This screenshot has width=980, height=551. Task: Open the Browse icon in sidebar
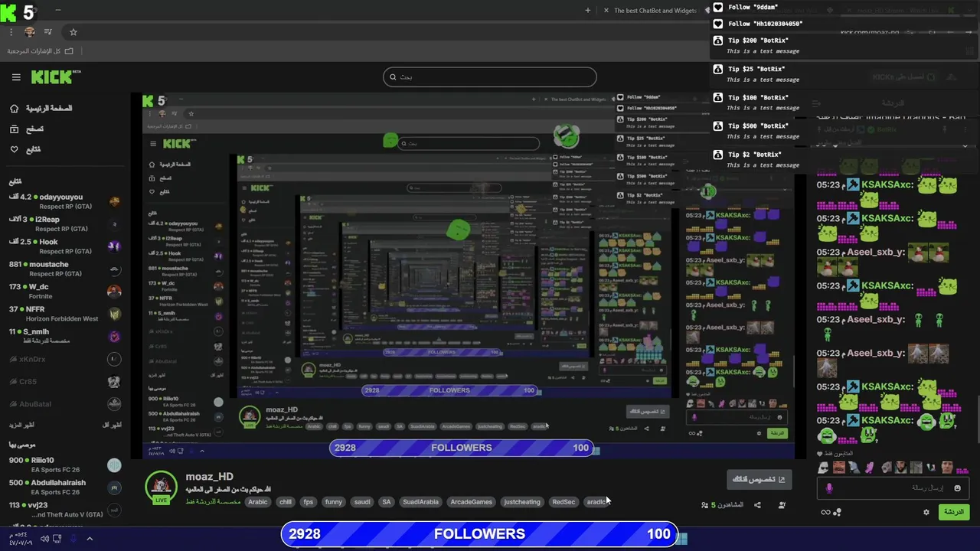(14, 129)
